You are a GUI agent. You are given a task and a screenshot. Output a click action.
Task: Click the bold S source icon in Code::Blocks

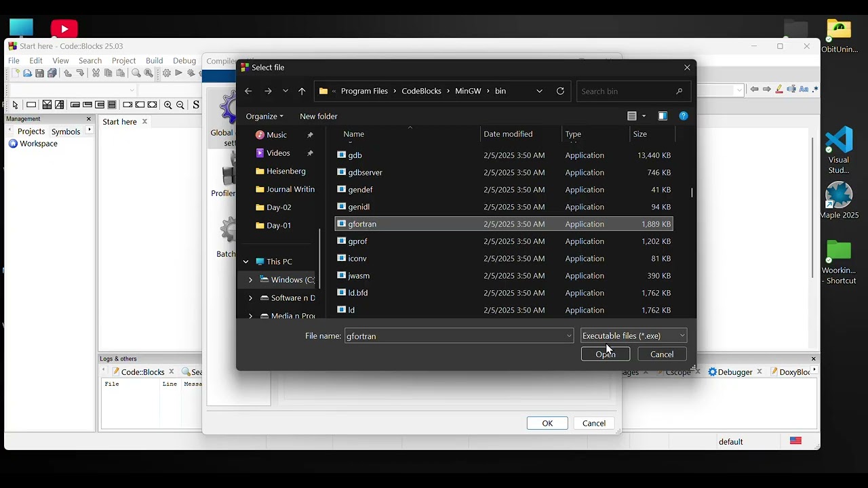196,105
